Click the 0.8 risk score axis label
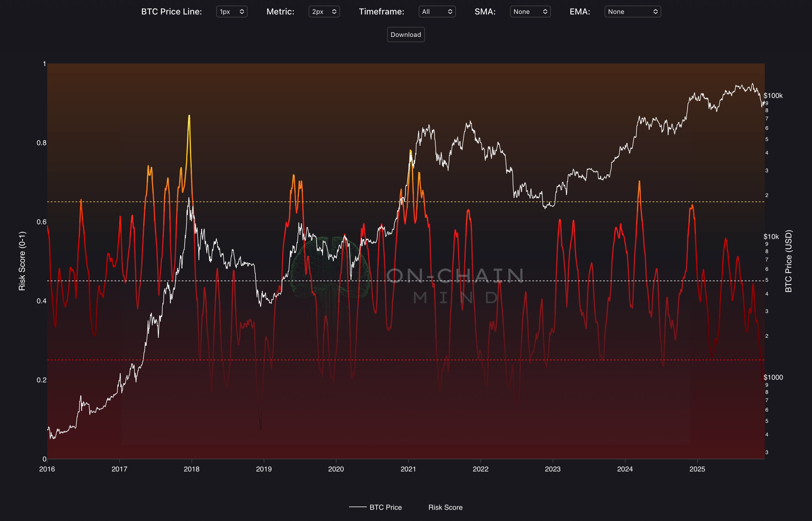812x521 pixels. [x=42, y=143]
